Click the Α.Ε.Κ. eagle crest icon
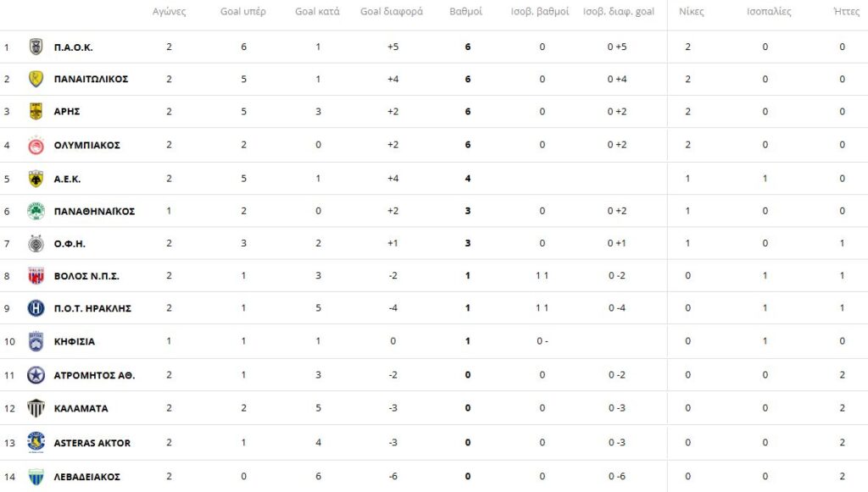This screenshot has height=492, width=868. (x=36, y=179)
